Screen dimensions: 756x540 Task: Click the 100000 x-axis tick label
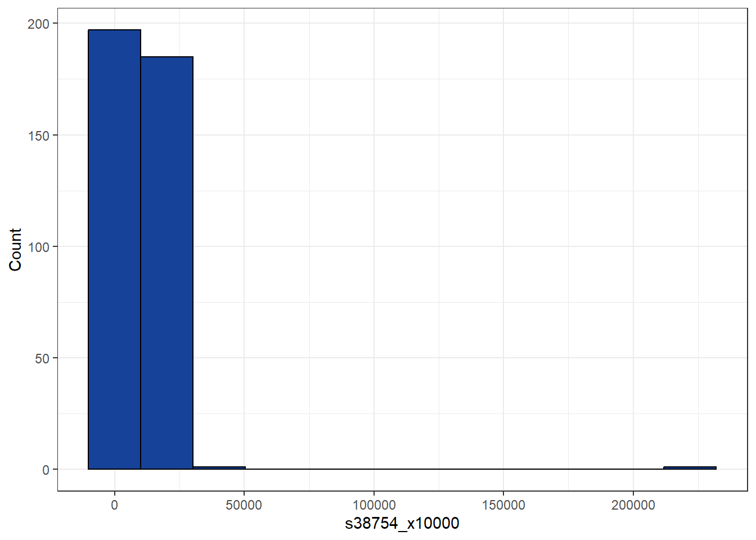click(374, 505)
